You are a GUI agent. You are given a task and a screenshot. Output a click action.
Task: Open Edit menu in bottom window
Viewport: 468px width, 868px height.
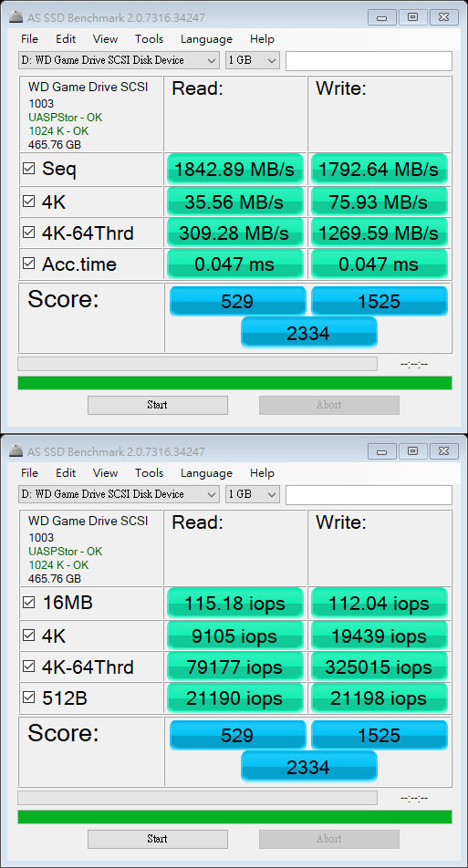[x=66, y=472]
